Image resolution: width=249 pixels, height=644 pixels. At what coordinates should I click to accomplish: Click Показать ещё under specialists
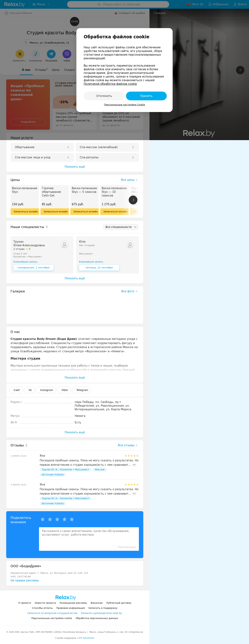pos(75,278)
